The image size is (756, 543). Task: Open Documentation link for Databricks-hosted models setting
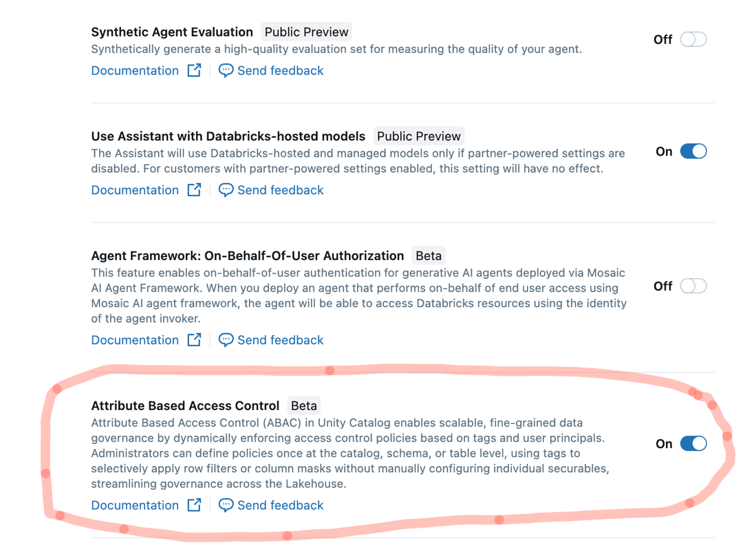click(x=135, y=190)
